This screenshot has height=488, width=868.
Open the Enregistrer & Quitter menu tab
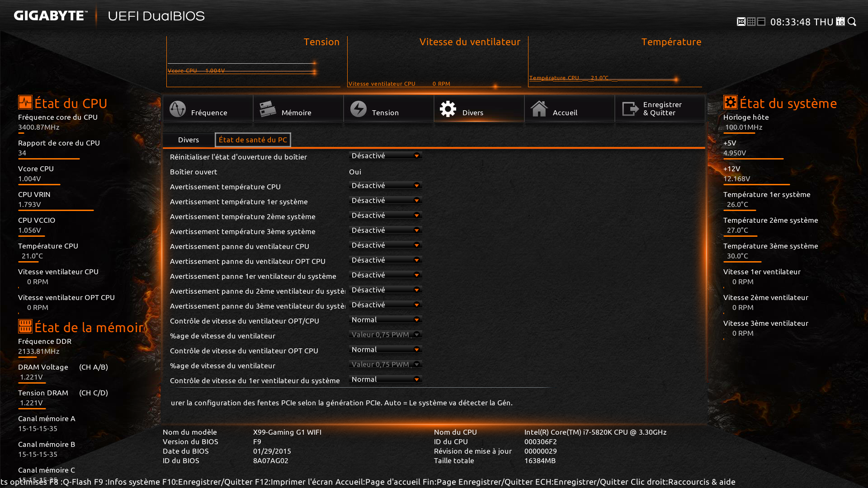[660, 108]
